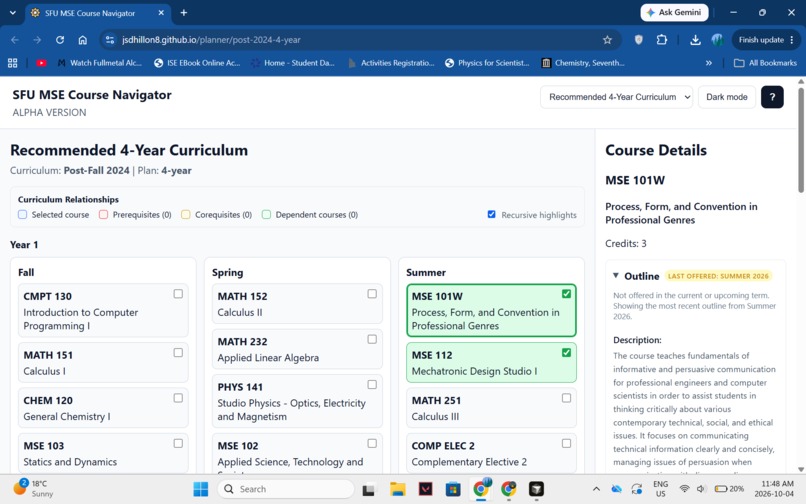Check the MATH 152 checkbox

pos(372,294)
